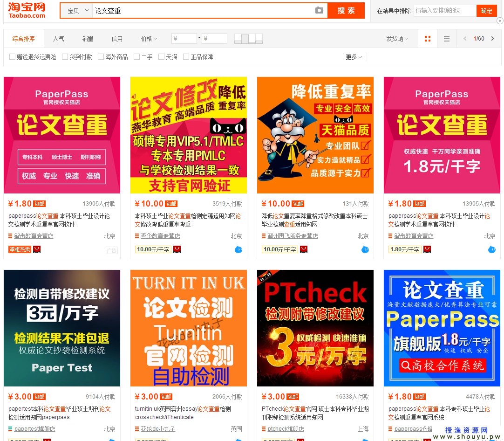Check 货到付款 filter checkbox

point(65,56)
